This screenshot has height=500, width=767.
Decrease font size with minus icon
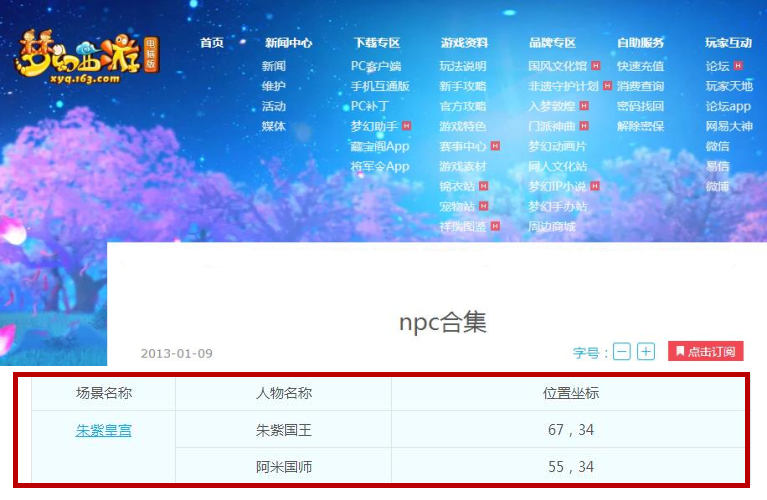pyautogui.click(x=621, y=352)
